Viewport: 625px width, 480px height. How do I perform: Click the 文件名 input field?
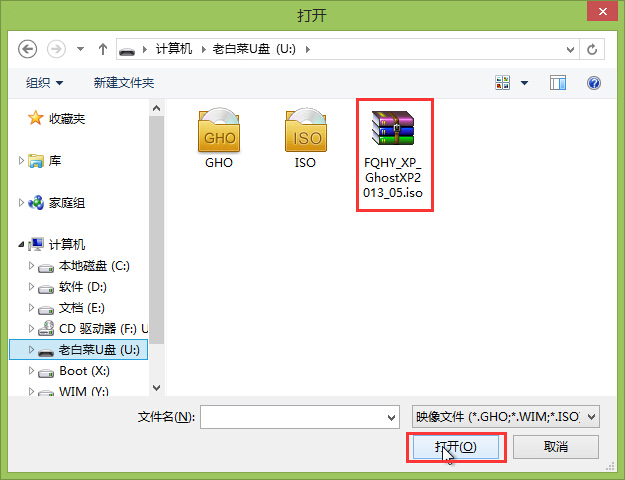click(x=300, y=417)
